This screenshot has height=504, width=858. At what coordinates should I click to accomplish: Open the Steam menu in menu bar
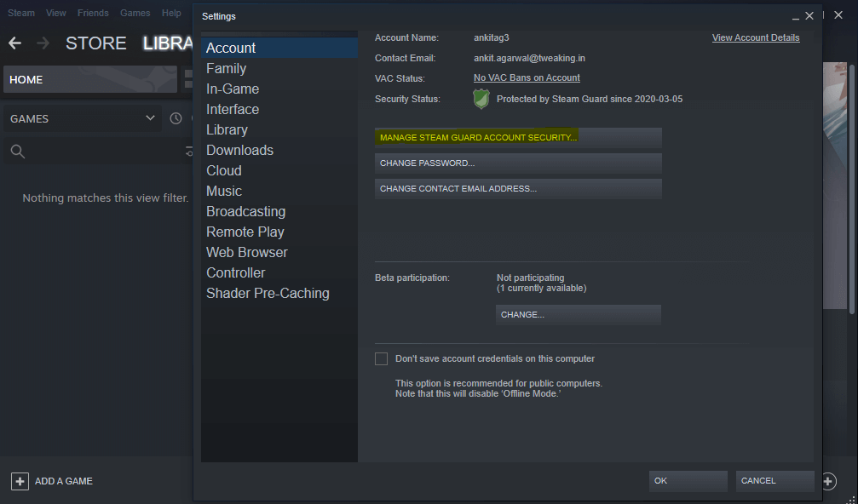(x=21, y=13)
